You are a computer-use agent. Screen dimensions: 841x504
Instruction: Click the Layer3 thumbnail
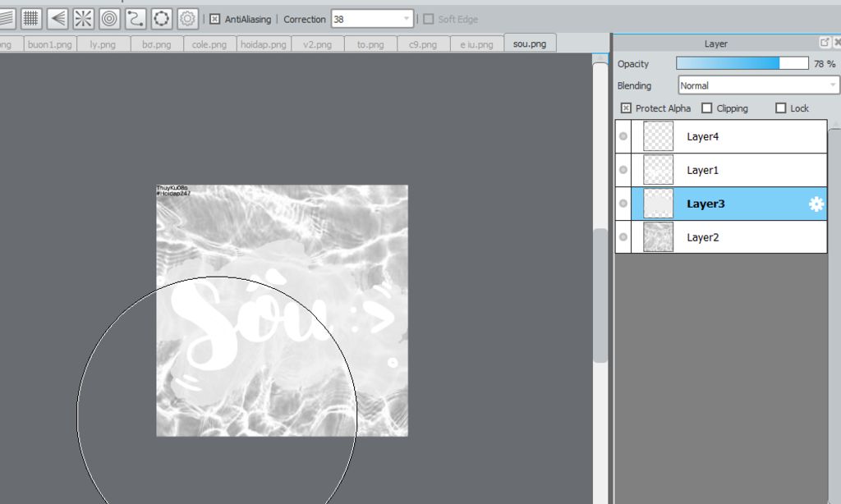click(x=658, y=204)
